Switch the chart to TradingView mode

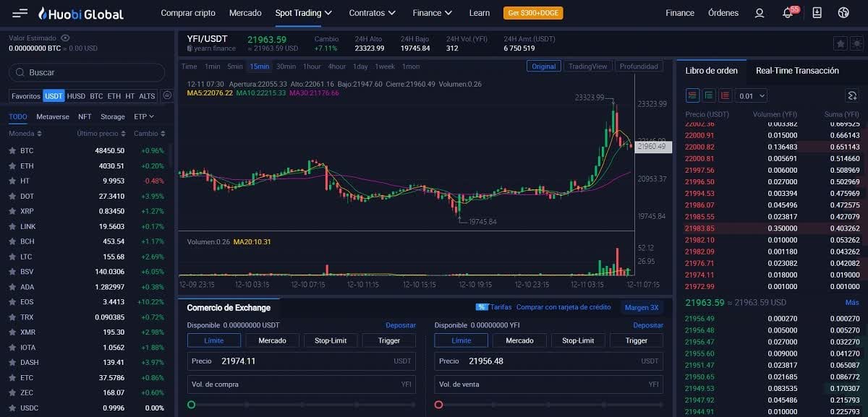pos(587,66)
